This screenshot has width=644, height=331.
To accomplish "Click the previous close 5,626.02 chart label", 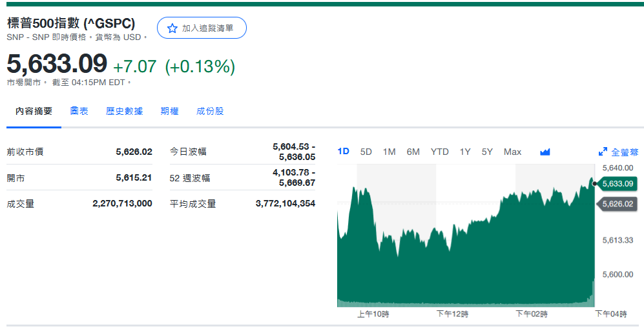I will [618, 204].
